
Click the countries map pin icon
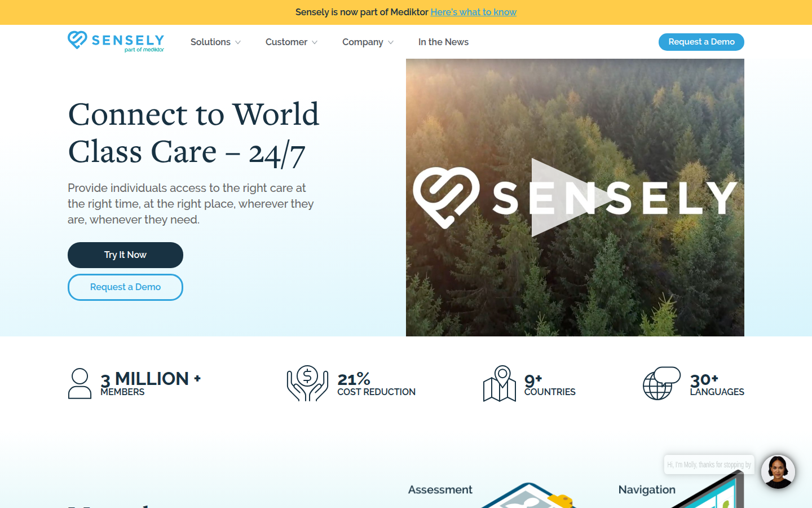coord(499,384)
